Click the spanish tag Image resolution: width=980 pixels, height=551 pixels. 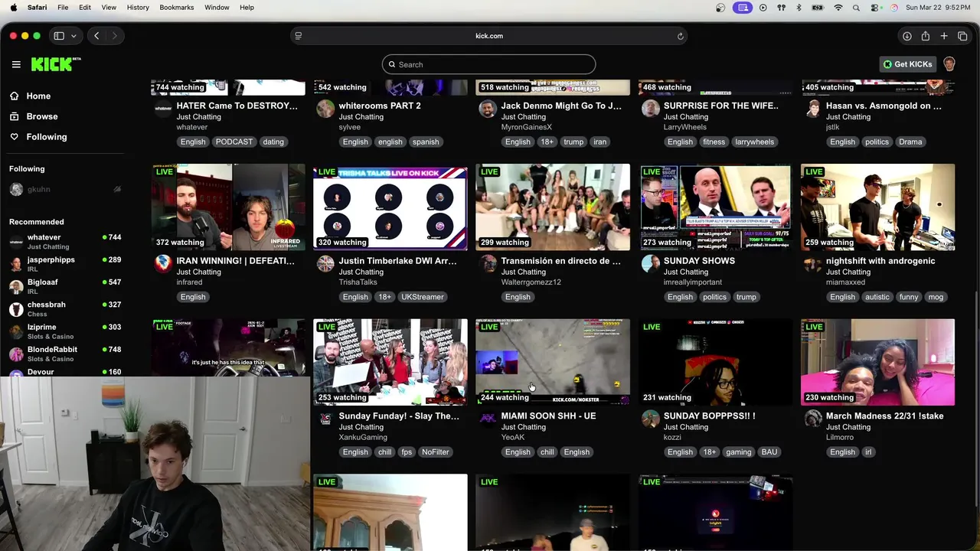tap(426, 142)
